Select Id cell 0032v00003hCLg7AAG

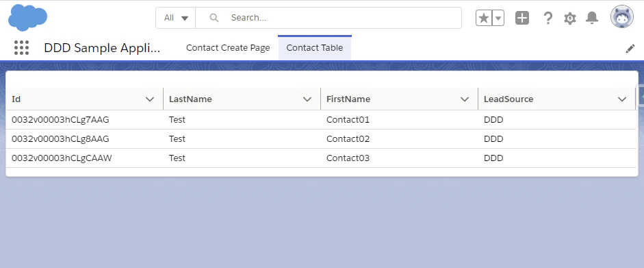(84, 120)
